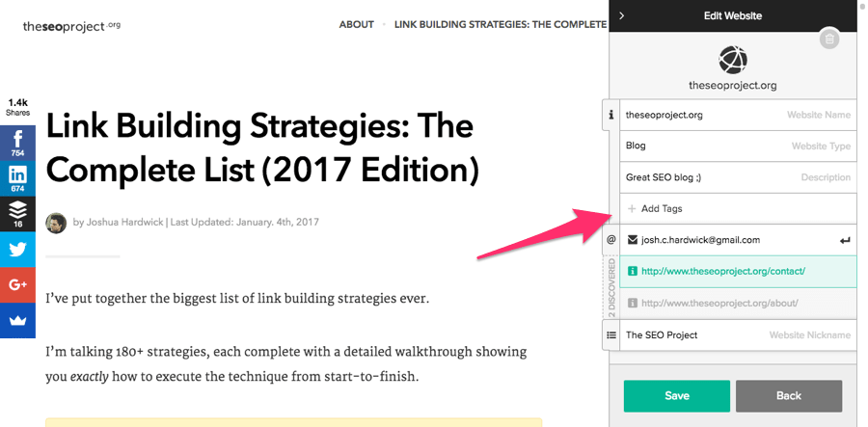Click the Website Nickname field
This screenshot has width=868, height=427.
pyautogui.click(x=737, y=335)
